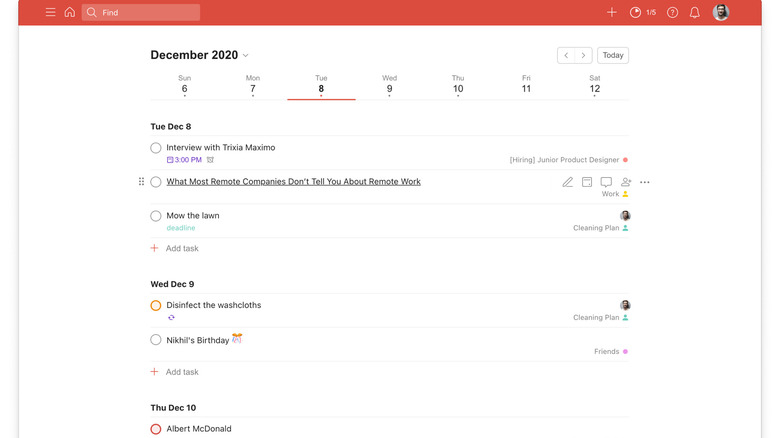Click the Thu Dec 10 section header
Screen dimensions: 780x438
[173, 408]
